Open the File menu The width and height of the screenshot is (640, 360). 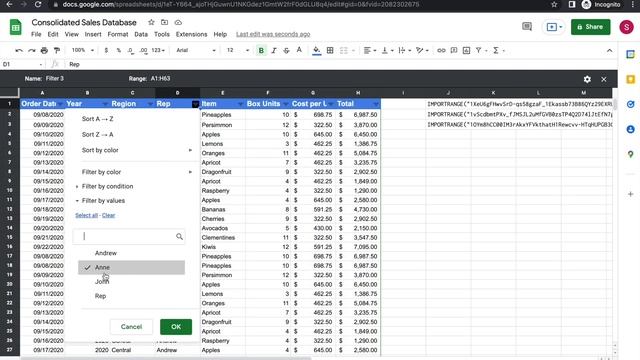point(36,34)
